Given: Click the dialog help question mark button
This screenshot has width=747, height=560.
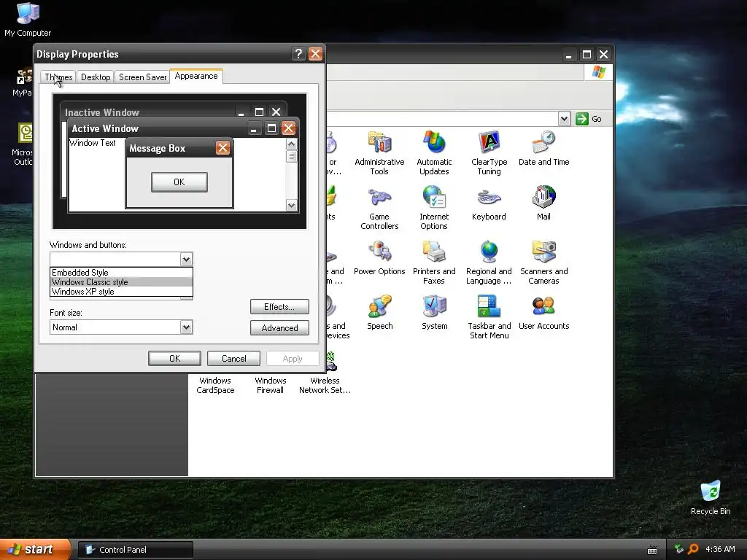Looking at the screenshot, I should 298,54.
